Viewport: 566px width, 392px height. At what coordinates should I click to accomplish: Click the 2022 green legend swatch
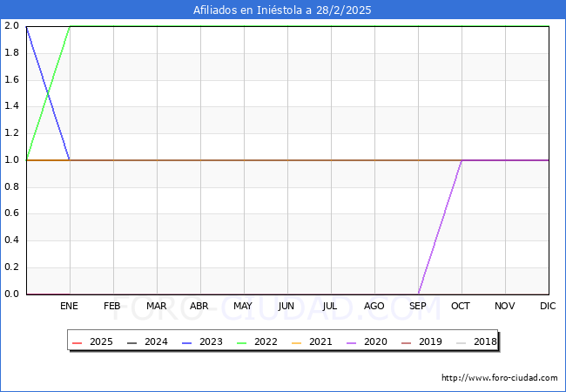pyautogui.click(x=242, y=342)
